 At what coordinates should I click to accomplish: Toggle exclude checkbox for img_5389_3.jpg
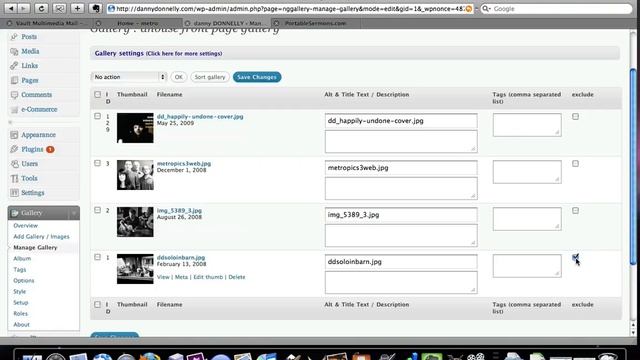pyautogui.click(x=575, y=211)
